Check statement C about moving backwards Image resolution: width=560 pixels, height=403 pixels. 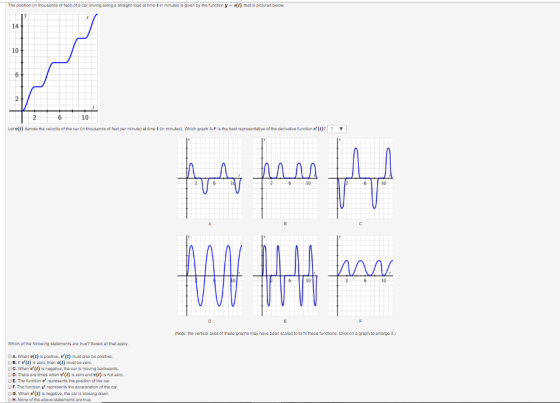pos(10,368)
